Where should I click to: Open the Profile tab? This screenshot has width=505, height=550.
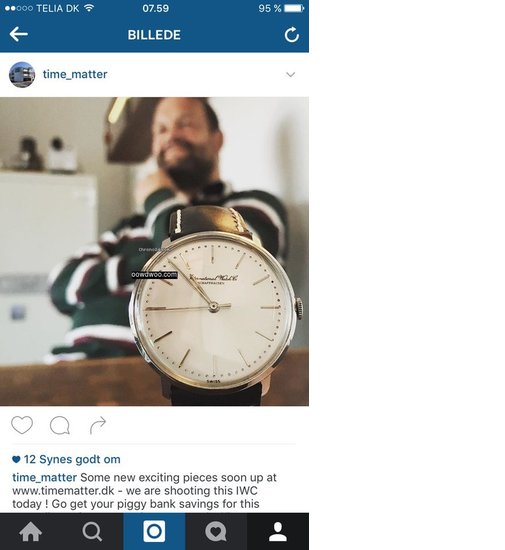278,531
